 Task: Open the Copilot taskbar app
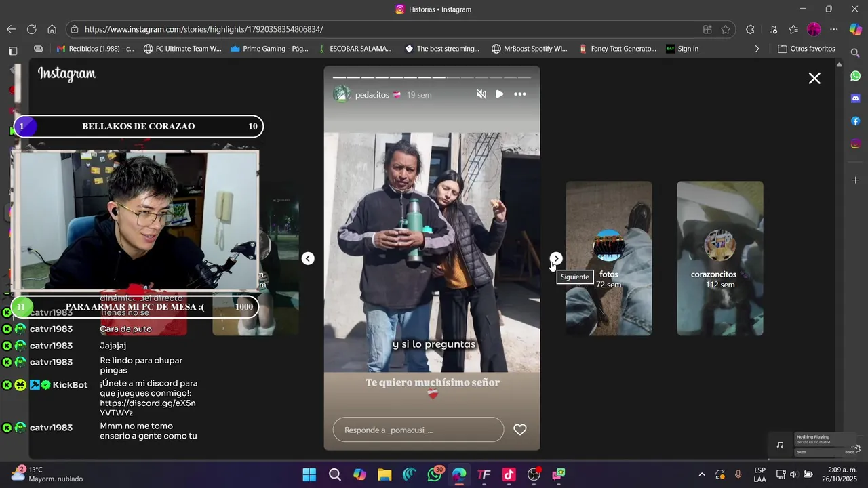(x=359, y=474)
